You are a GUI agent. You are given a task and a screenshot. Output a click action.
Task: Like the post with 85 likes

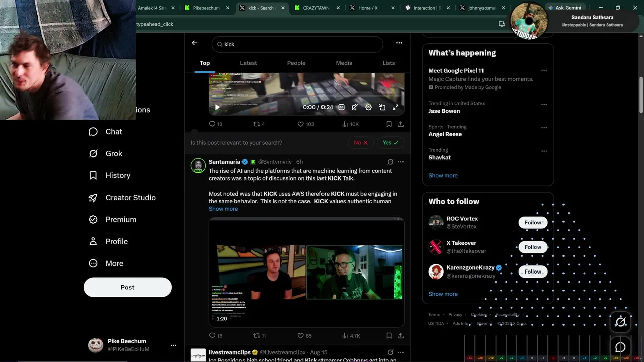[x=305, y=336]
